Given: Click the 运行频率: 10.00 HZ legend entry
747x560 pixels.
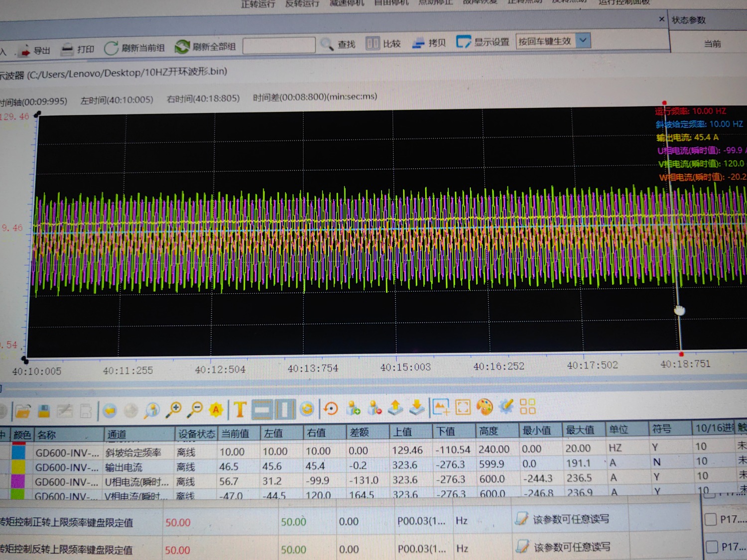Looking at the screenshot, I should pos(690,111).
